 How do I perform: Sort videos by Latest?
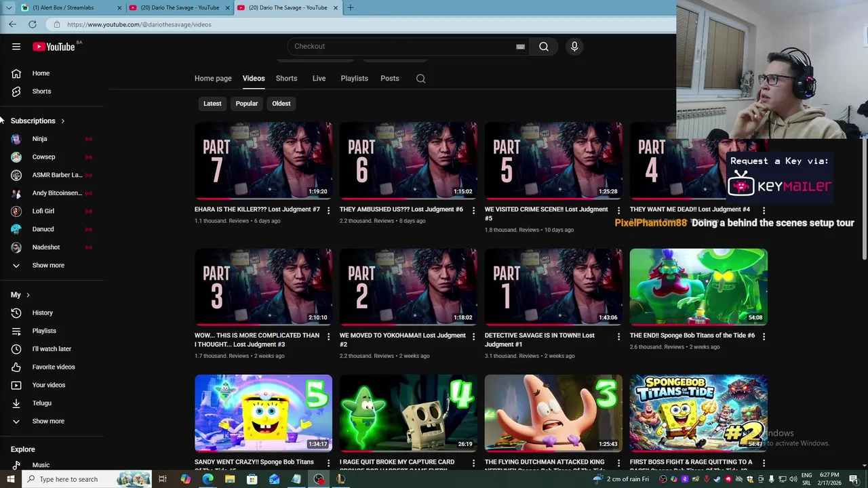[x=212, y=104]
